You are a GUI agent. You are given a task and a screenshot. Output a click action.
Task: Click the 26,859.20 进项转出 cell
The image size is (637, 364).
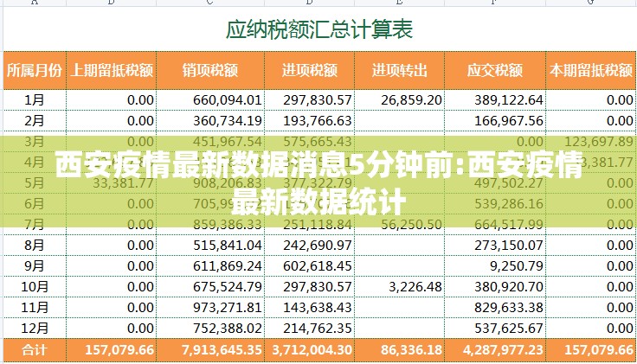point(399,99)
